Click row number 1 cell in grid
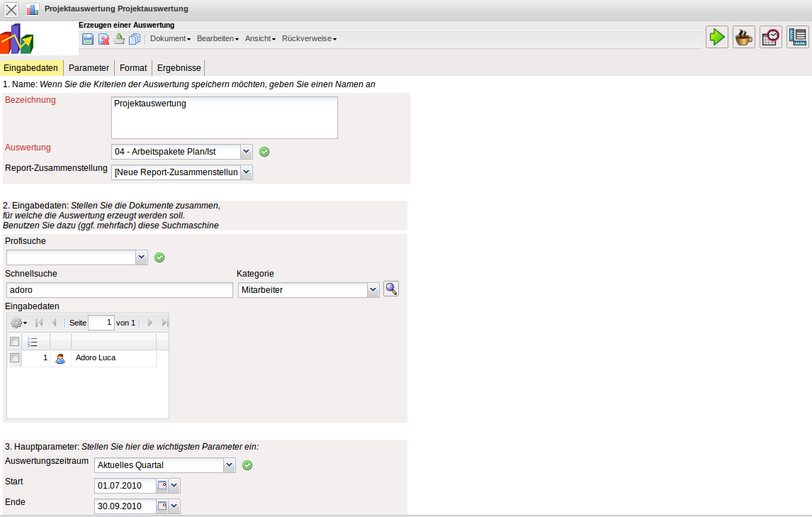812x517 pixels. (35, 358)
